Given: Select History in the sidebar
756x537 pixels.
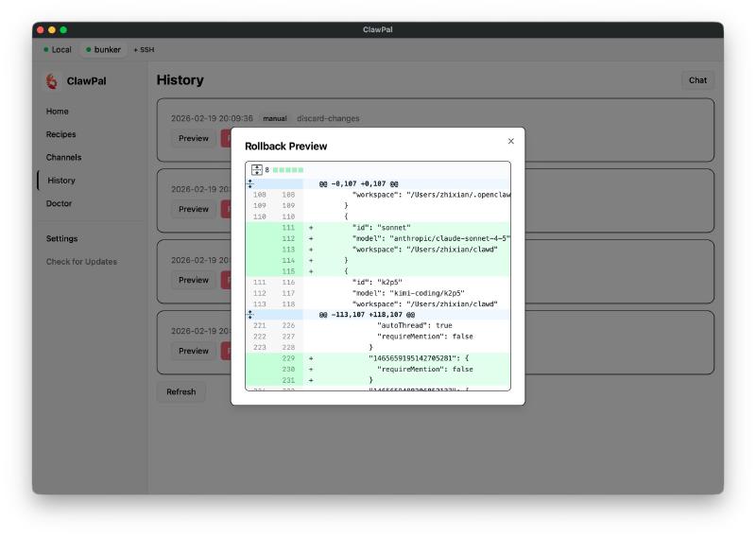Looking at the screenshot, I should click(x=61, y=181).
